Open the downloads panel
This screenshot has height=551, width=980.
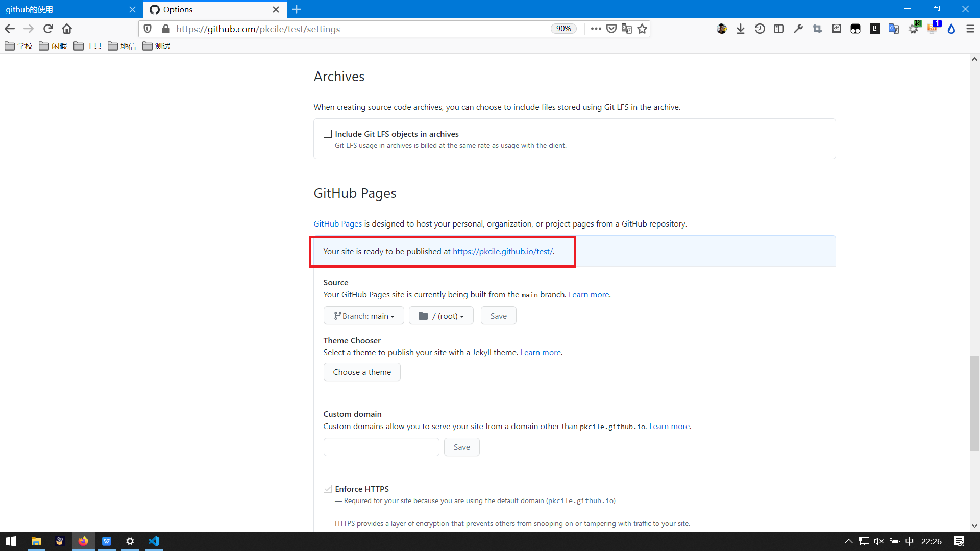[741, 29]
